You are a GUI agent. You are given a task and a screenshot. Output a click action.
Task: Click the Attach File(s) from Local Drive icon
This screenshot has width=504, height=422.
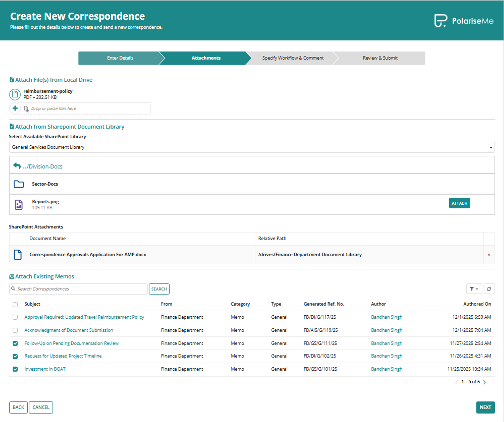tap(12, 80)
